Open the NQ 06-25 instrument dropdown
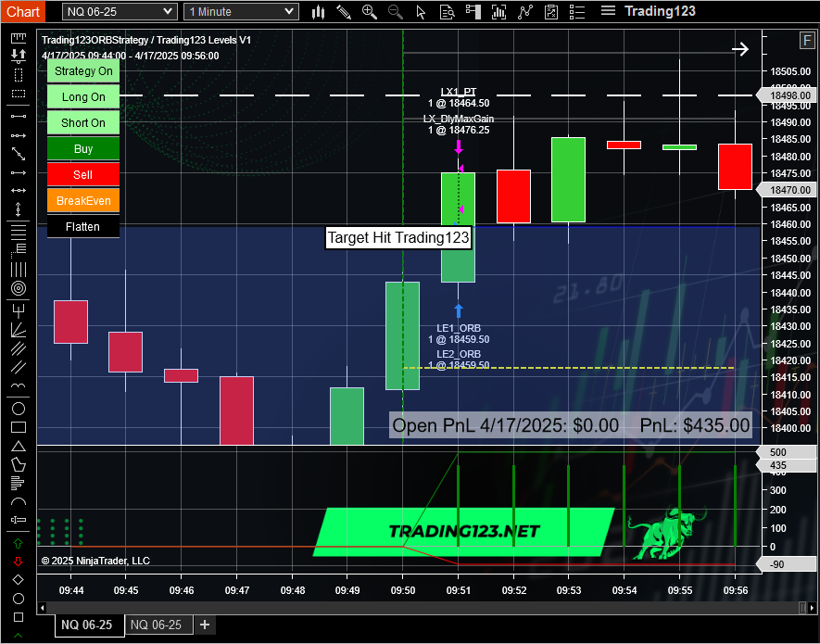 (120, 11)
